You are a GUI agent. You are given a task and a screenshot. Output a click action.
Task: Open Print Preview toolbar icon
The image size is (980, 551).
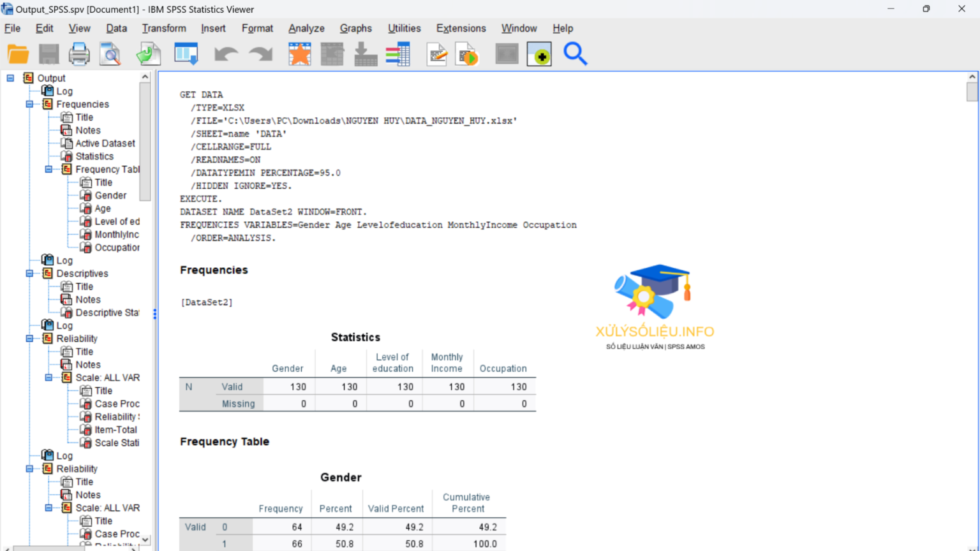click(110, 54)
